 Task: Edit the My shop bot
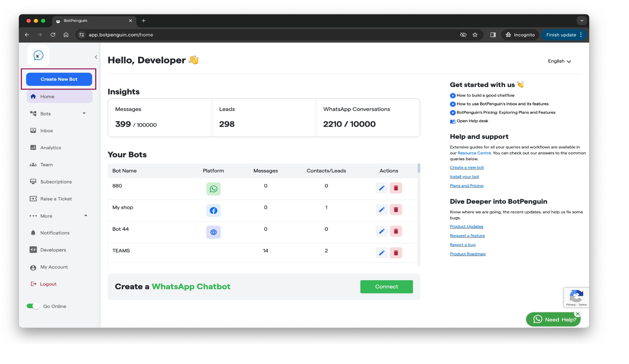[x=382, y=210]
